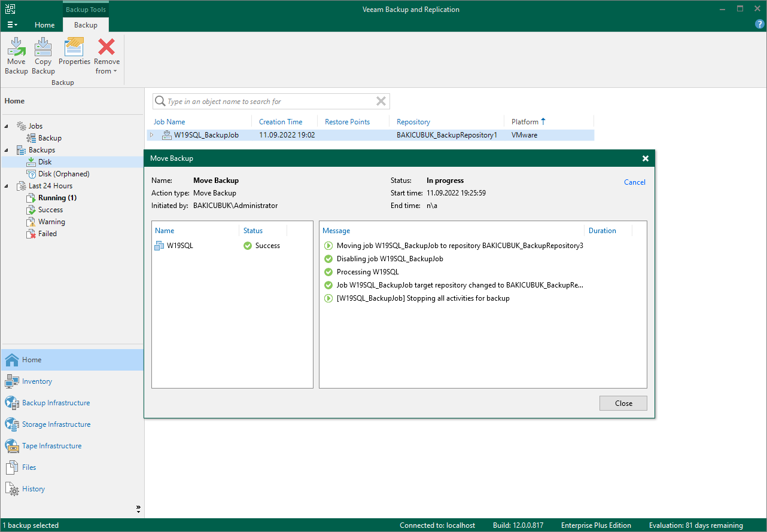Select the 'Moving job W19SQL_BackupJob to repository' message
The width and height of the screenshot is (767, 532).
(459, 246)
